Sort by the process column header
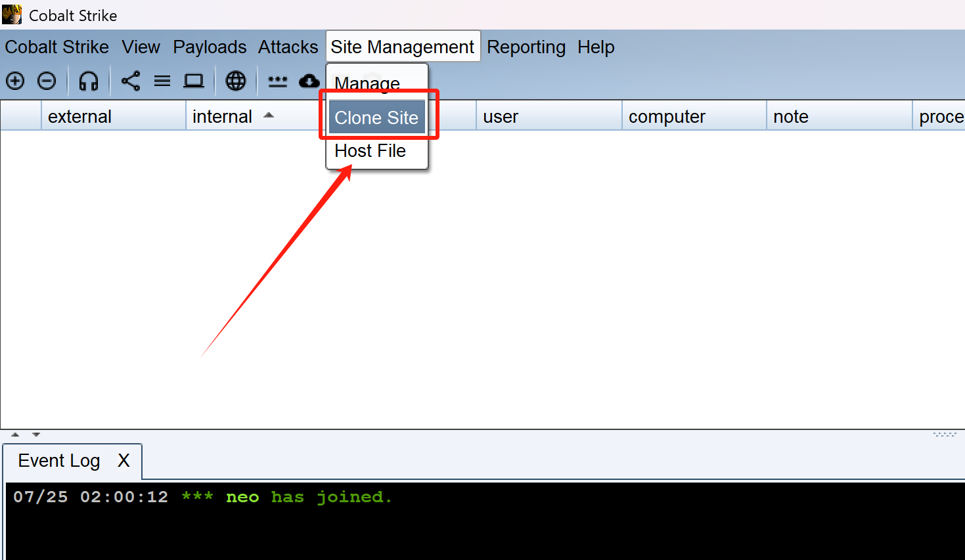 coord(939,116)
